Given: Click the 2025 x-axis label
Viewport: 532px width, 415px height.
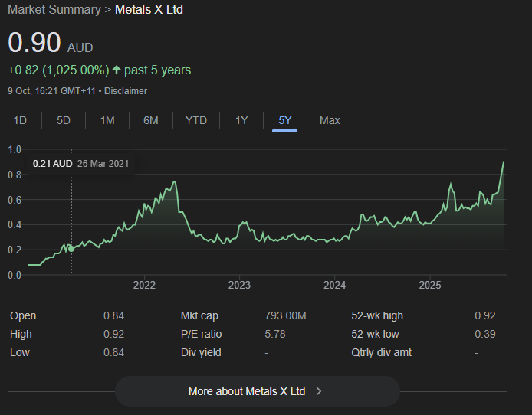Looking at the screenshot, I should (x=430, y=285).
